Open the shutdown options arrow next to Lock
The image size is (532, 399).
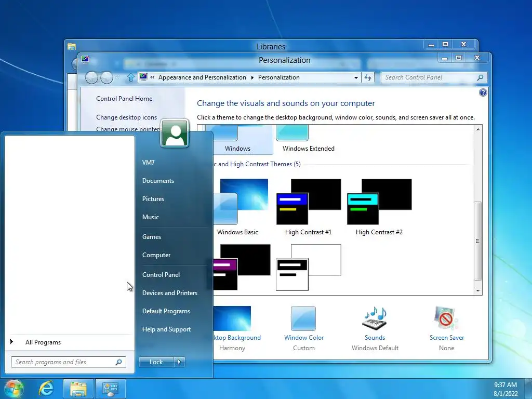point(179,362)
